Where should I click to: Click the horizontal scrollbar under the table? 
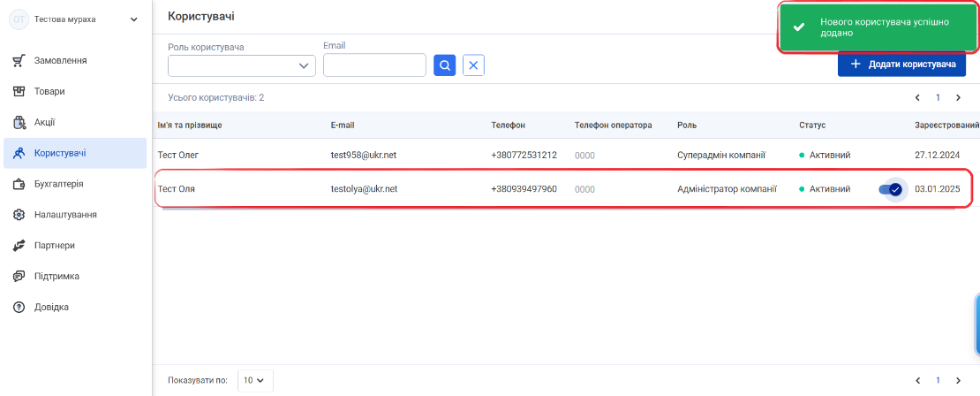[x=558, y=209]
